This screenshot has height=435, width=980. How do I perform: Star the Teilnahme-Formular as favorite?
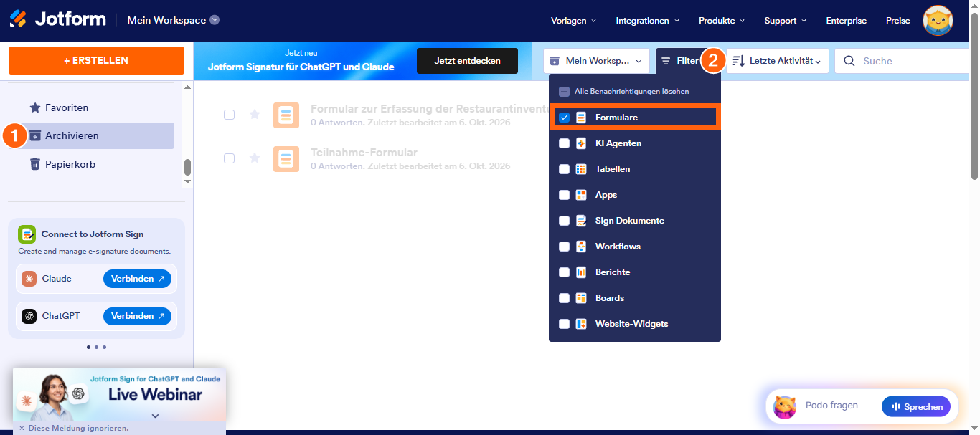tap(254, 158)
